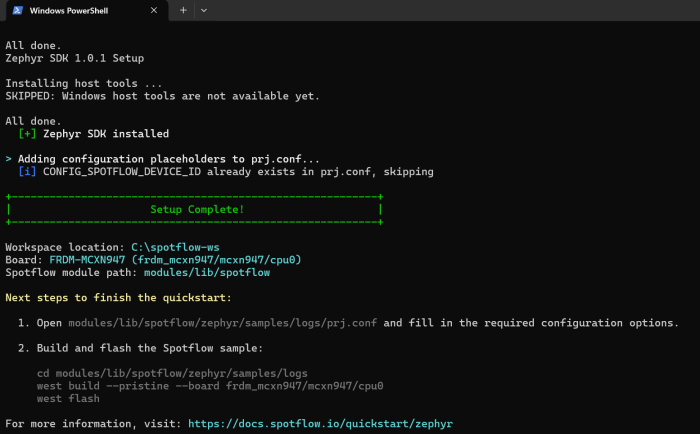
Task: Click 'Next steps to finish the quickstart:' heading
Action: (x=118, y=297)
